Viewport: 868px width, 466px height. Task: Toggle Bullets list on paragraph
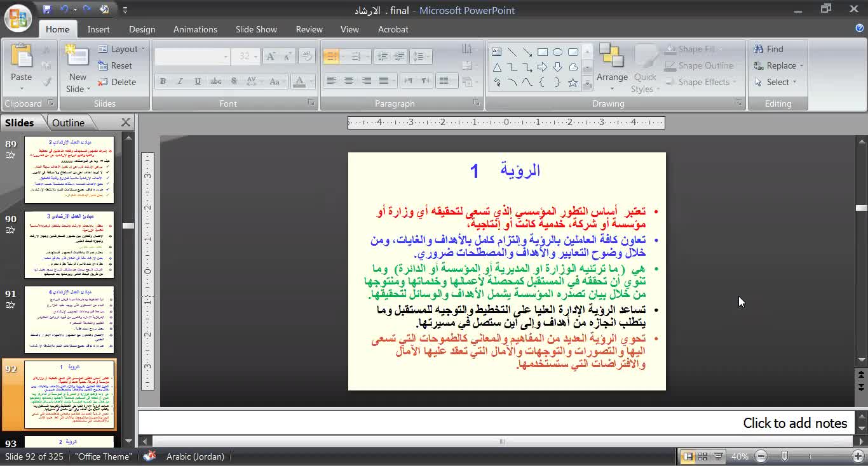(x=331, y=57)
